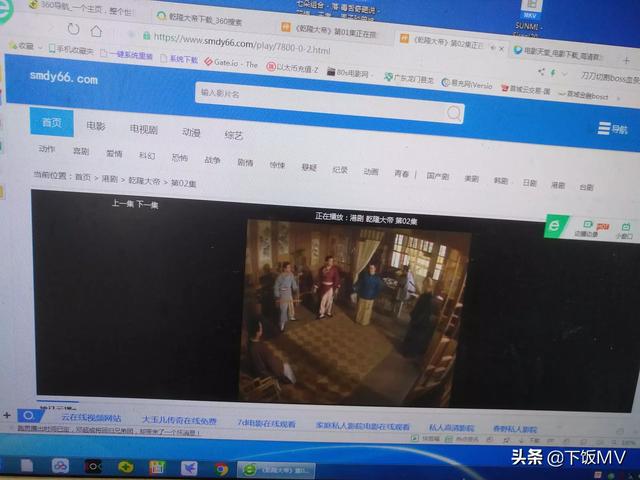Open the 导航 hamburger menu icon
Viewport: 640px width, 480px height.
[612, 129]
